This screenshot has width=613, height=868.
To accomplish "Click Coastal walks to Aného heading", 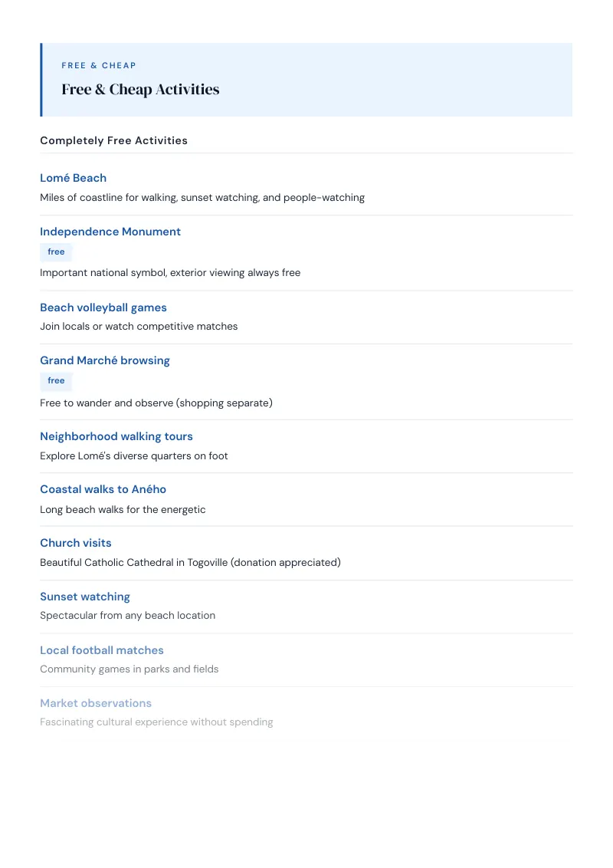I will [x=103, y=489].
